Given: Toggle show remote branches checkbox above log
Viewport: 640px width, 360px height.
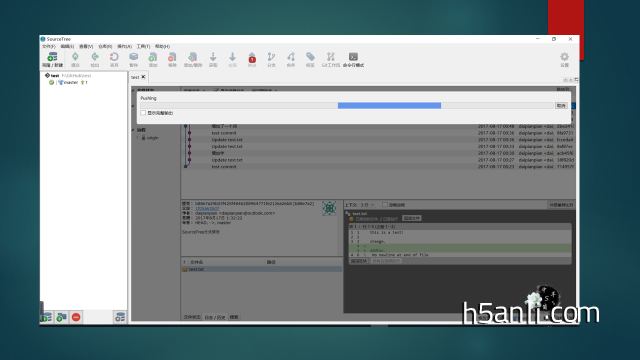Looking at the screenshot, I should pyautogui.click(x=216, y=90).
